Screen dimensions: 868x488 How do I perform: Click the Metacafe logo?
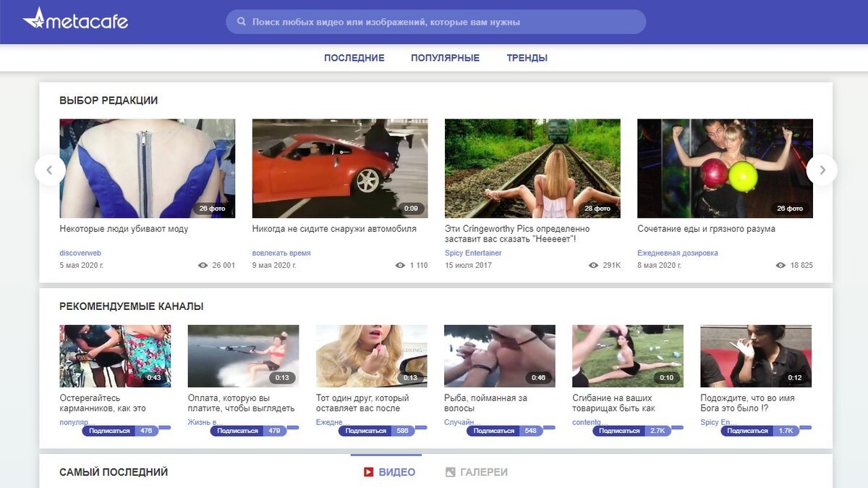(x=75, y=20)
